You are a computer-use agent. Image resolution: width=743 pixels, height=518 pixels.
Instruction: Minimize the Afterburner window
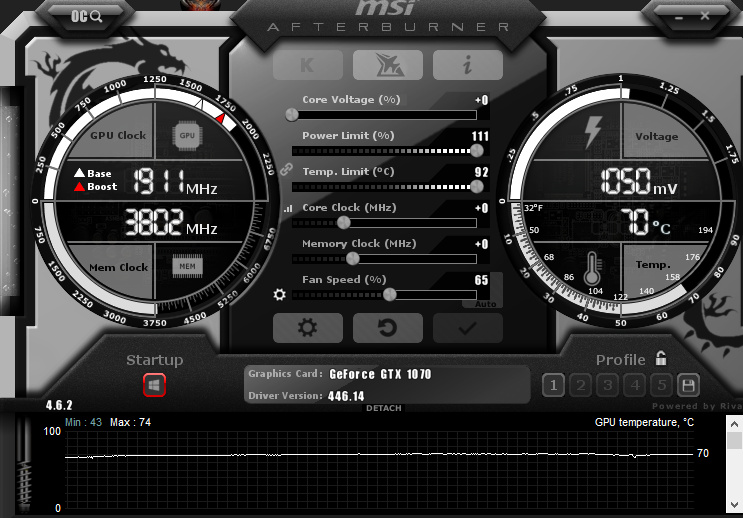coord(679,17)
